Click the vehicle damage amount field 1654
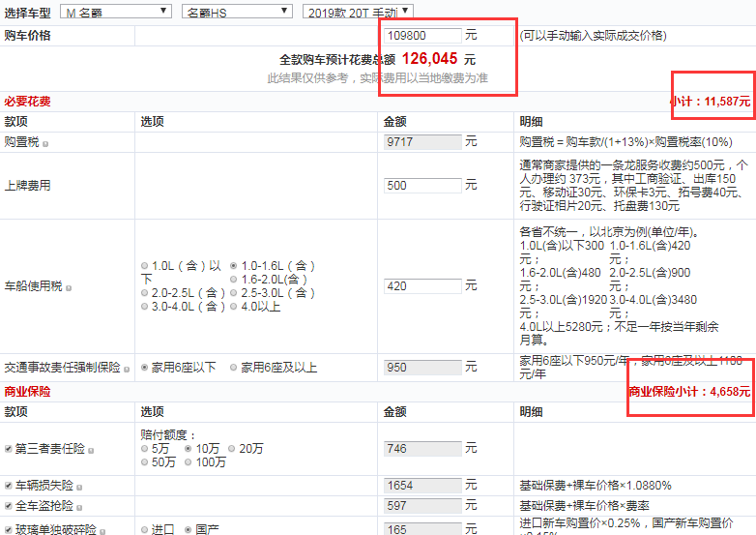Screen dimensions: 756x535 [x=422, y=486]
